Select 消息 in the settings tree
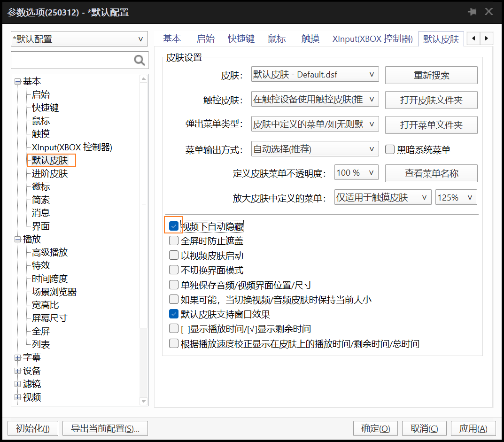 click(41, 213)
